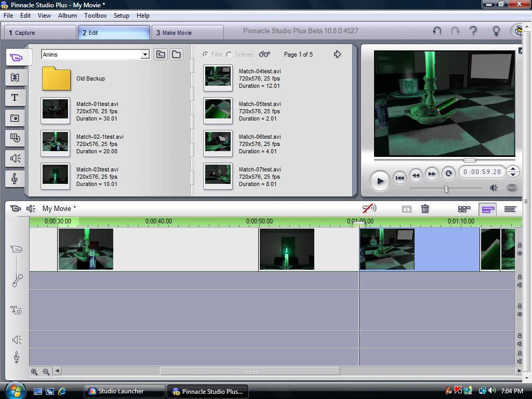Open the Show Videos album tab
Viewport: 532px width, 399px height.
[x=16, y=57]
